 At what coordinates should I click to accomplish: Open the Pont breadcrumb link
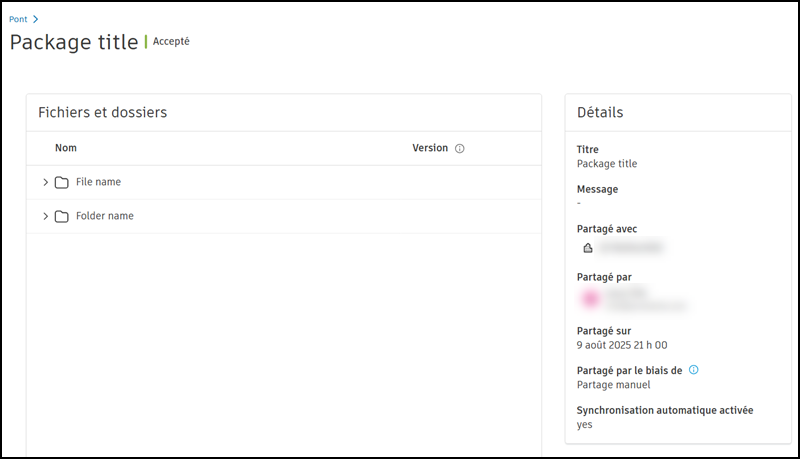point(18,19)
